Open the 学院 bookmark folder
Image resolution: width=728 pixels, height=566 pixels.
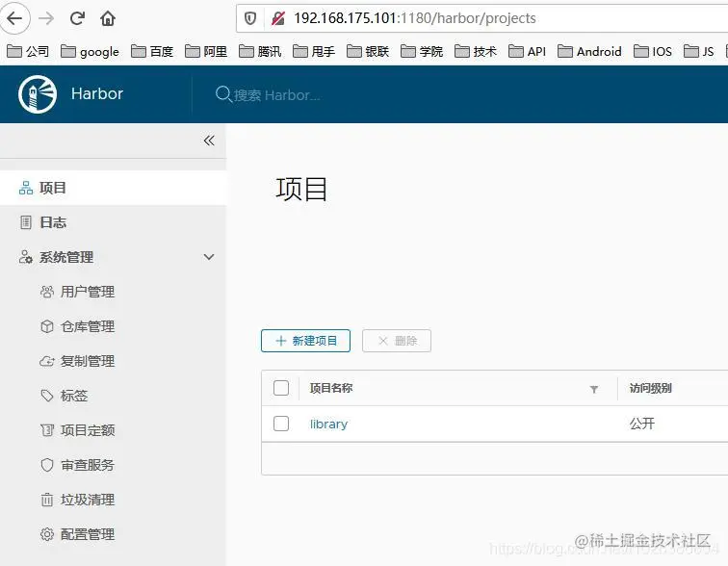[x=422, y=51]
